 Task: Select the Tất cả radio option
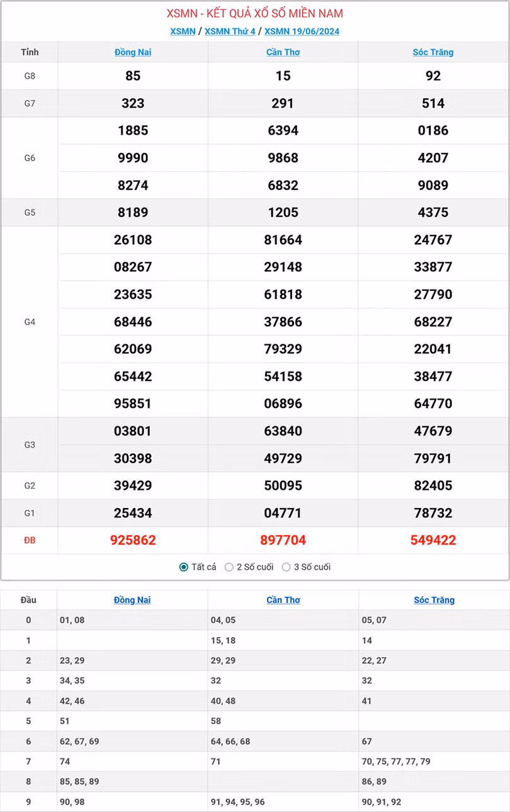(184, 567)
